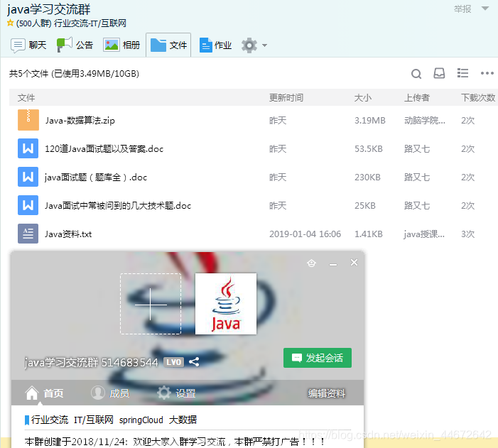
Task: Click the 3次 download count cell
Action: [x=467, y=234]
